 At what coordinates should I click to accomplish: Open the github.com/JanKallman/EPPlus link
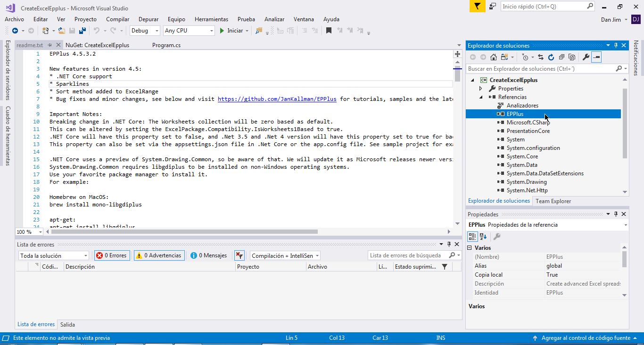277,99
